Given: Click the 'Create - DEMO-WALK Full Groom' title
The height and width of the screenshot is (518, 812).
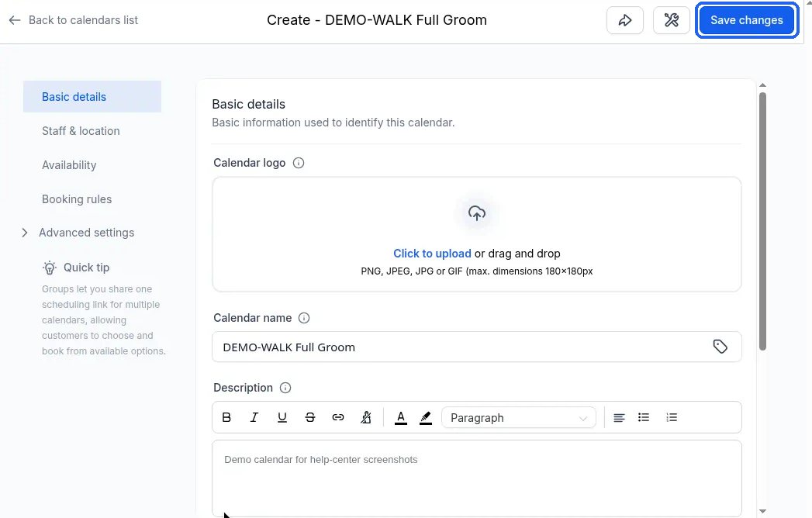Looking at the screenshot, I should coord(376,20).
